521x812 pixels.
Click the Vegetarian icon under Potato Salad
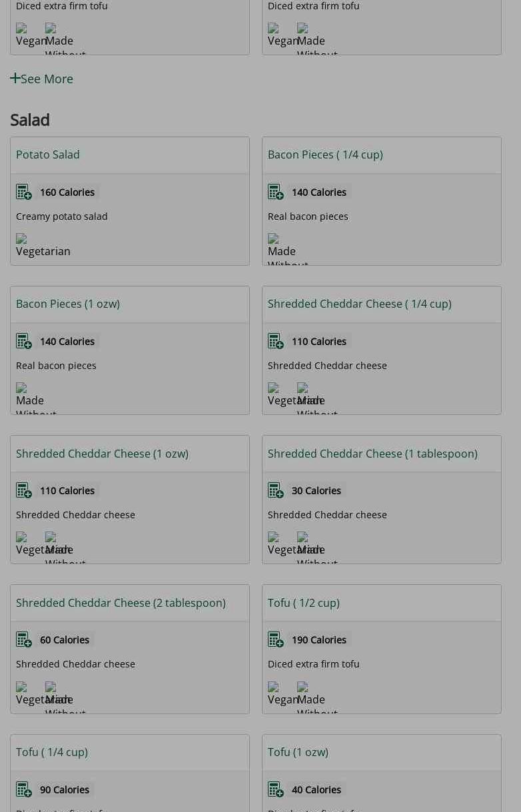[x=22, y=238]
